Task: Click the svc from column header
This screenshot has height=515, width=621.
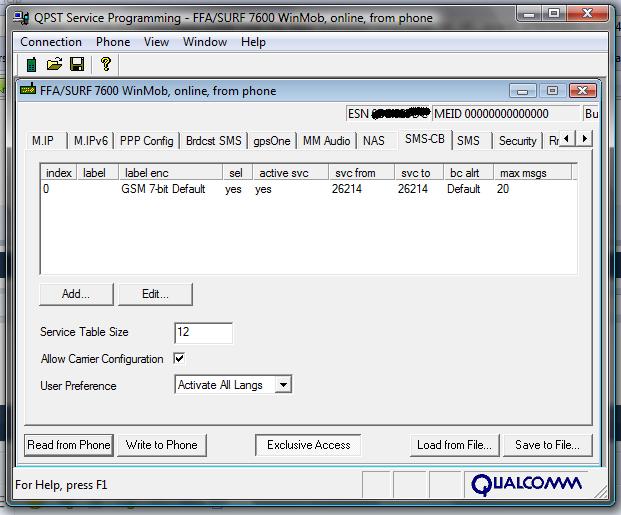Action: [361, 173]
